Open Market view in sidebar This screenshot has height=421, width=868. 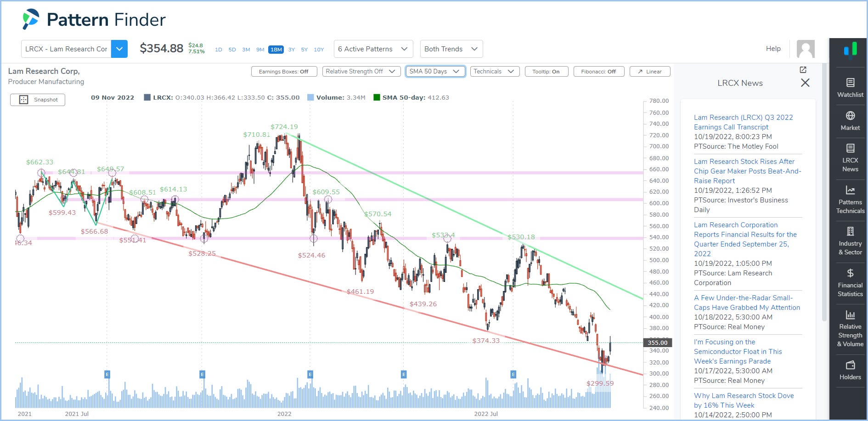(x=850, y=121)
